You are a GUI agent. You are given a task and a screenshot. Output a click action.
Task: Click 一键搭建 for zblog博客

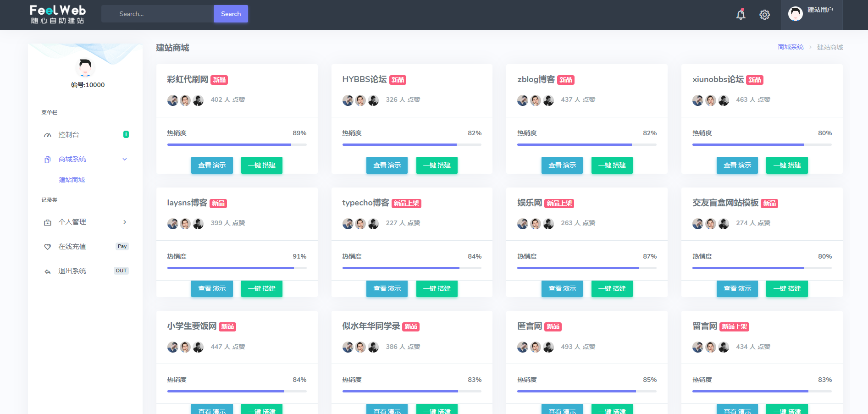(612, 165)
